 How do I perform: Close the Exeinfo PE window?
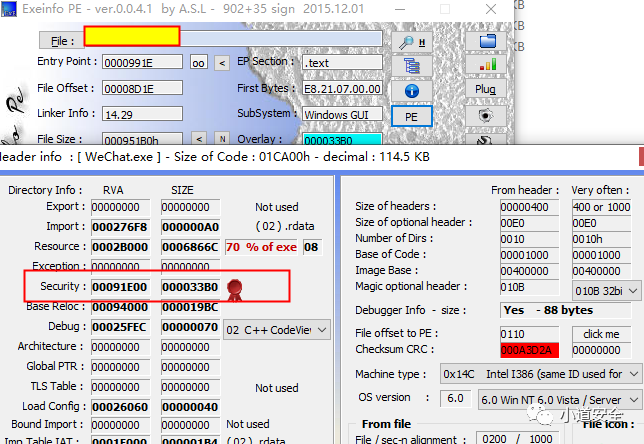pyautogui.click(x=490, y=9)
